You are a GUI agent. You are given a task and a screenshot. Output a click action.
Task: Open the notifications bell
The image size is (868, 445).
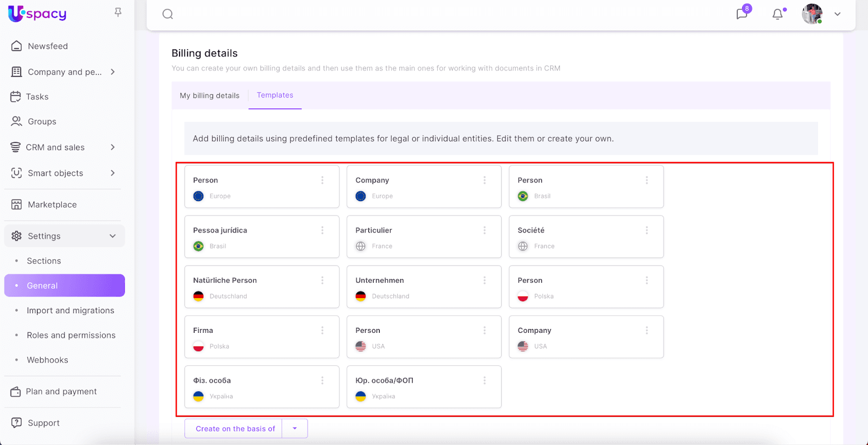pyautogui.click(x=777, y=14)
